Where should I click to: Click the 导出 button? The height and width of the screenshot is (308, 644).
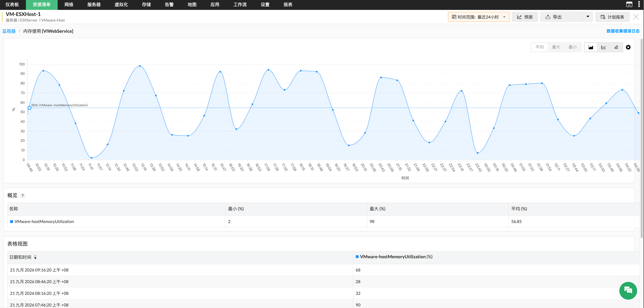tap(561, 17)
